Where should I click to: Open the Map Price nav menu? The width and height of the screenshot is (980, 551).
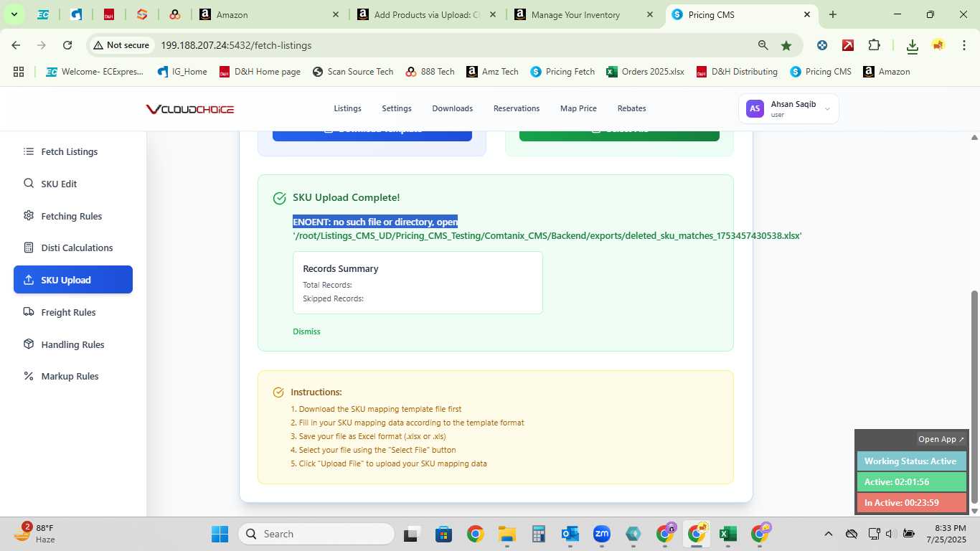coord(578,108)
